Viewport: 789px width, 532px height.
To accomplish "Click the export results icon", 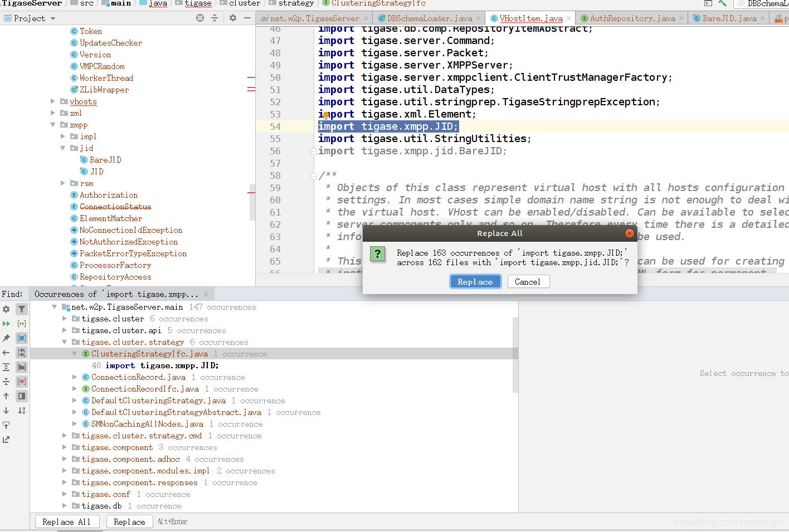I will coord(6,425).
